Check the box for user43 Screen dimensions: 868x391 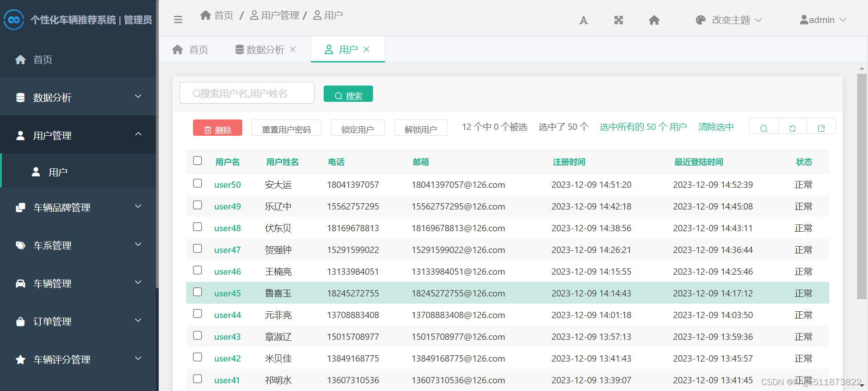pos(198,335)
